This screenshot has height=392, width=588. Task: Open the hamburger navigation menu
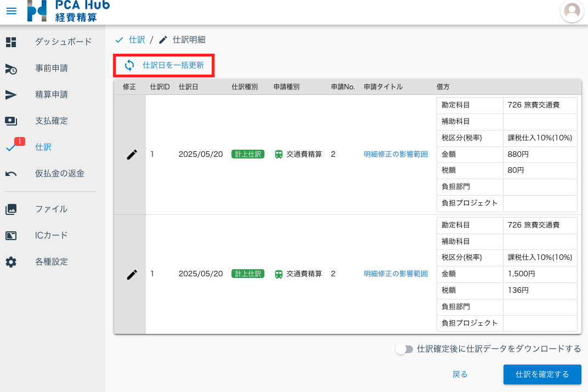point(11,12)
